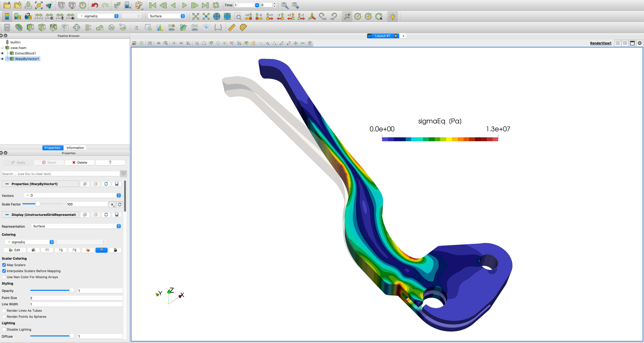Screen dimensions: 644x343
Task: Switch to the Information tab
Action: 75,148
